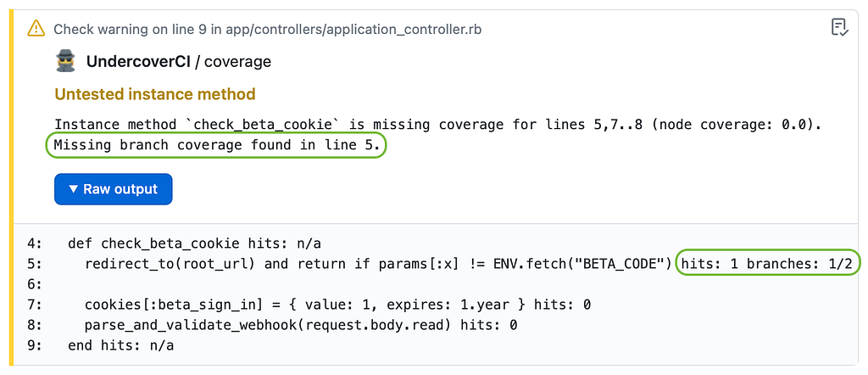Viewport: 868px width, 375px height.
Task: Select line number 9 in raw output
Action: coord(33,345)
